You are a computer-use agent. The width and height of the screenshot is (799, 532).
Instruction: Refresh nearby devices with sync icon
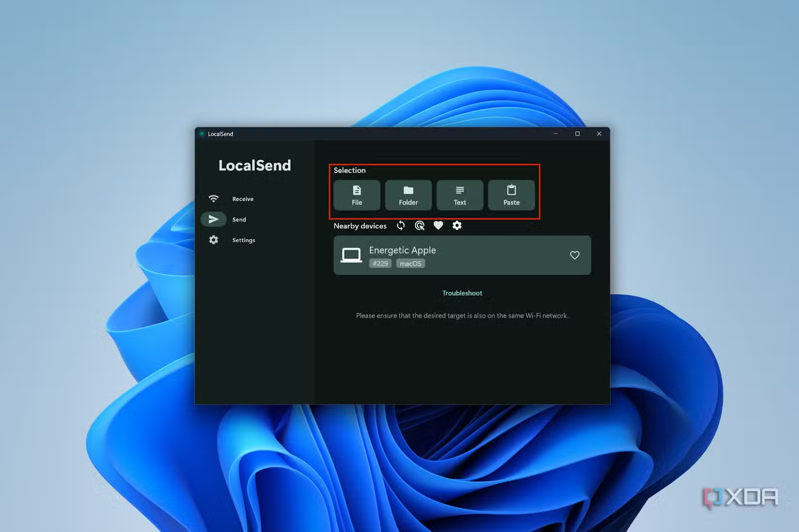tap(400, 226)
